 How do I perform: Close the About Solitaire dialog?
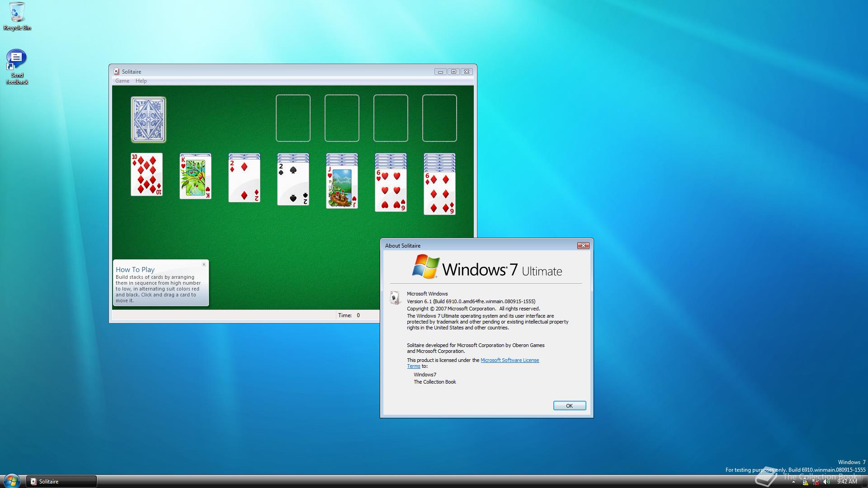tap(583, 245)
